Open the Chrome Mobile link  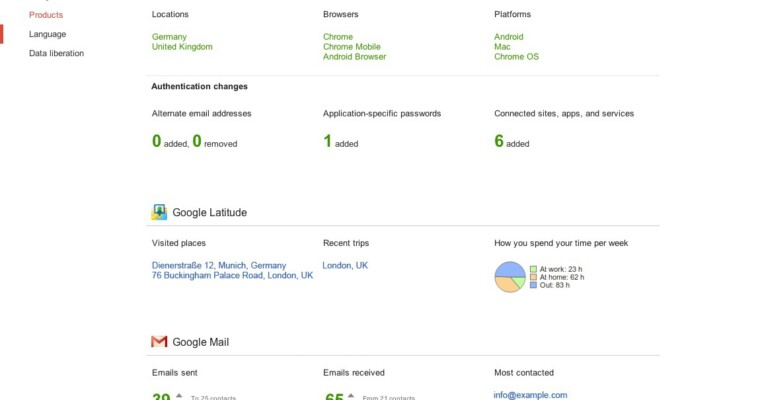click(351, 47)
